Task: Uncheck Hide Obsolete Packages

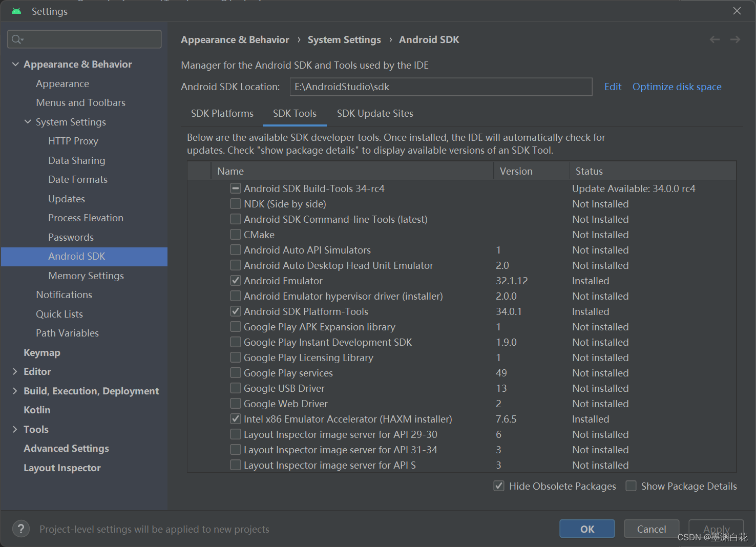Action: tap(498, 486)
